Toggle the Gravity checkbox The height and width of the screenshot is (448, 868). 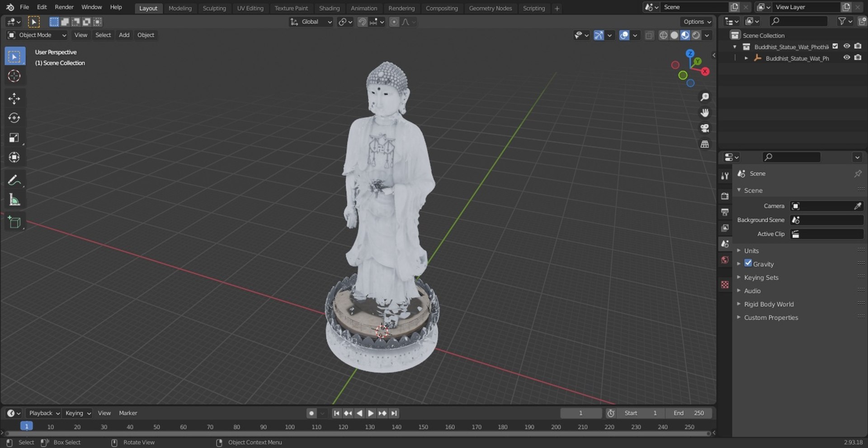click(x=748, y=263)
